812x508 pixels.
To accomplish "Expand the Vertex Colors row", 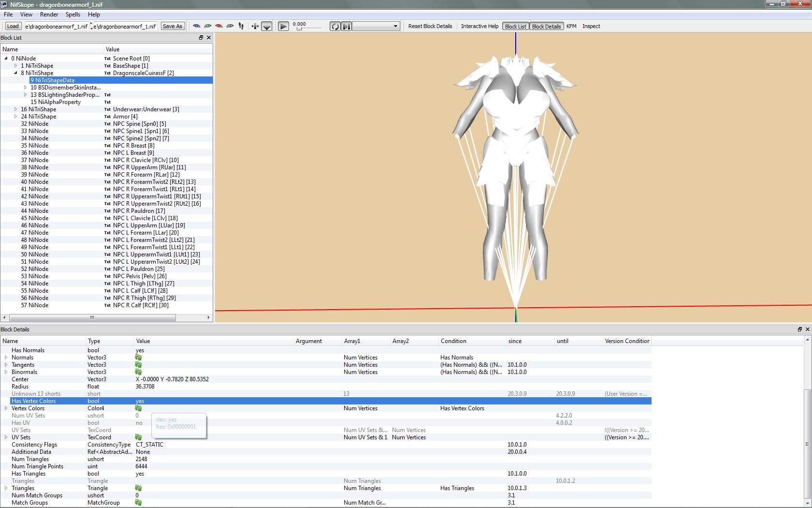I will pyautogui.click(x=6, y=408).
